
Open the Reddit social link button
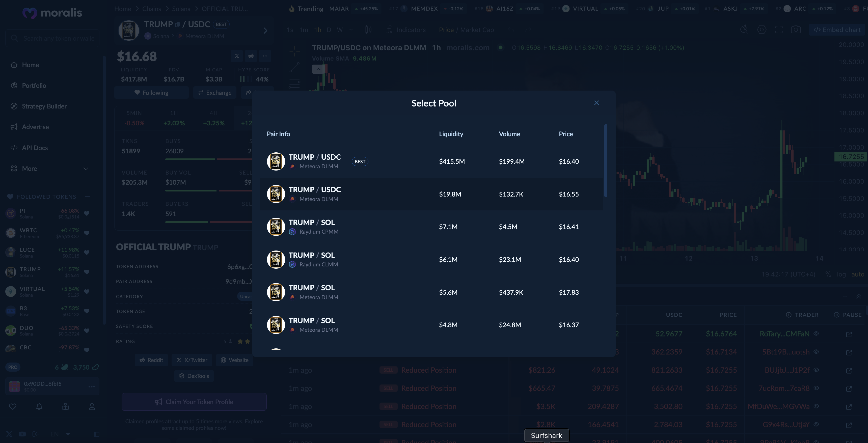(151, 360)
